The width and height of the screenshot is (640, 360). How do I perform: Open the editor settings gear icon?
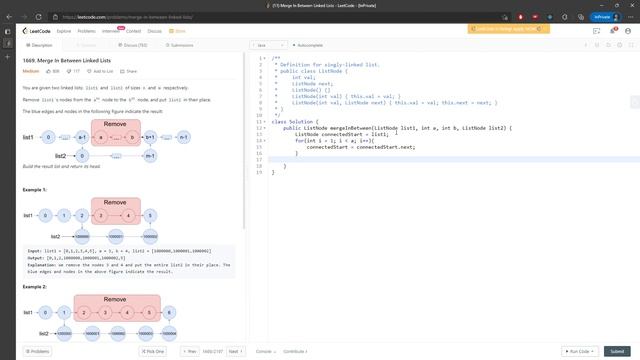click(x=620, y=45)
